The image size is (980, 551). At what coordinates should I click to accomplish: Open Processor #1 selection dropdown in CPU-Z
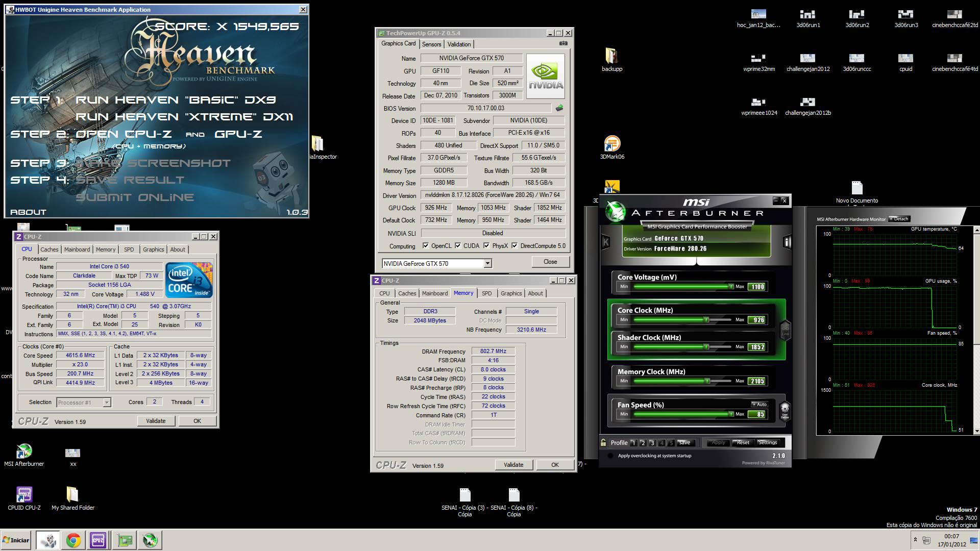click(x=107, y=403)
